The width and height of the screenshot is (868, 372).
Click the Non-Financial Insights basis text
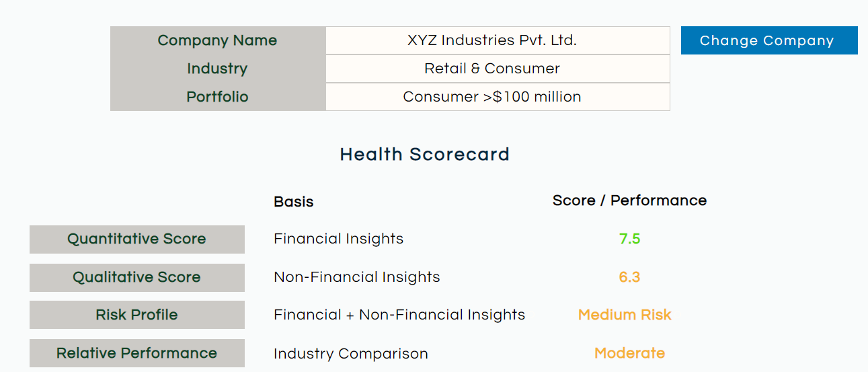pos(357,277)
